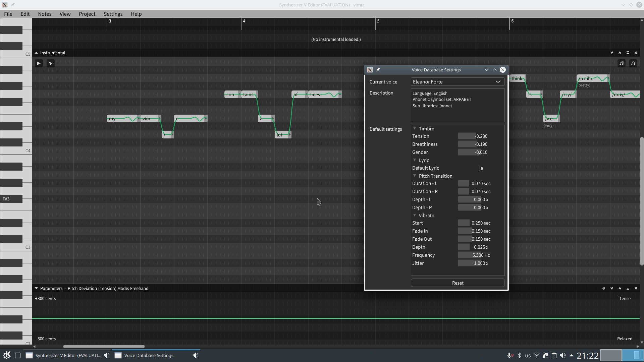Click the play-from-cursor arrow icon
The image size is (644, 362).
point(51,63)
